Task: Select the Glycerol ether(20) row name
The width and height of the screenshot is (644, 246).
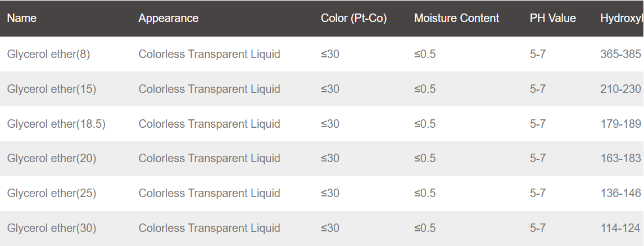Action: [x=52, y=158]
